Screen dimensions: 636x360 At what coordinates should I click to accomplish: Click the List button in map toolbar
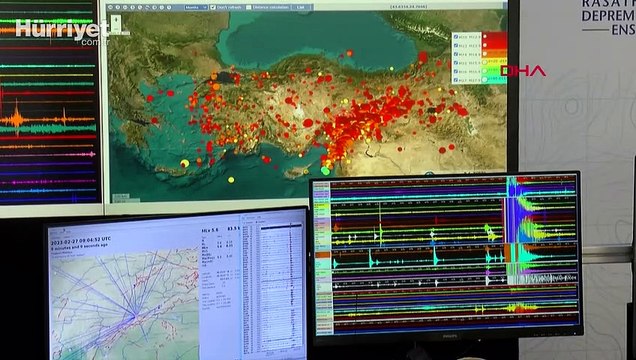300,7
